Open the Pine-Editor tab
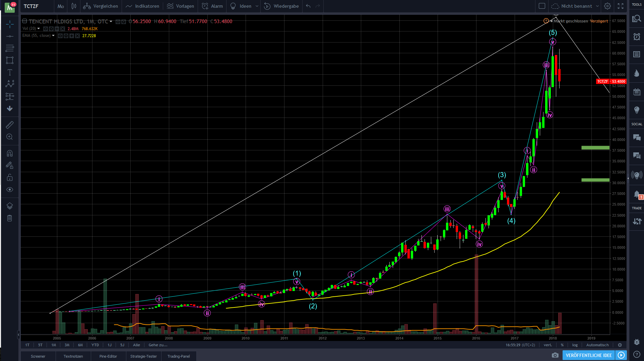The height and width of the screenshot is (361, 644). [x=108, y=356]
